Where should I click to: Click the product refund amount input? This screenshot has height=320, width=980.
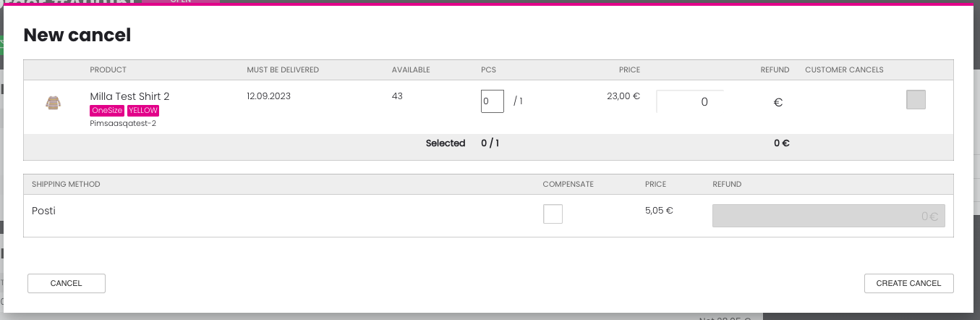(690, 102)
